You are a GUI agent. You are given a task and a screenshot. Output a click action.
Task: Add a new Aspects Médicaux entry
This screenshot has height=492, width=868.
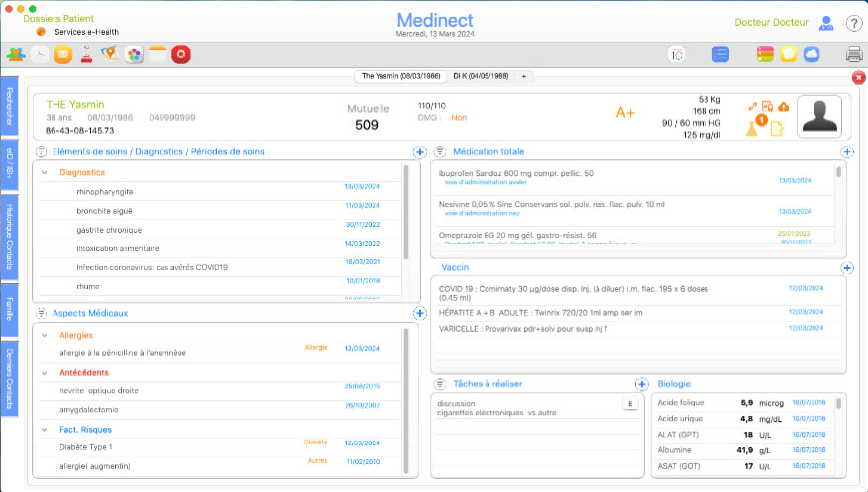(419, 314)
